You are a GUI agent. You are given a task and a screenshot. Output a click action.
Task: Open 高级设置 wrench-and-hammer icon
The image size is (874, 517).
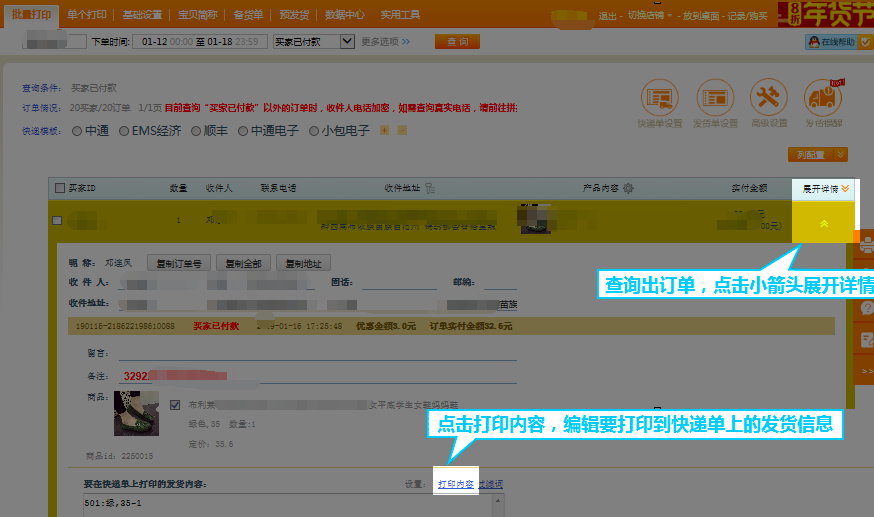point(770,98)
